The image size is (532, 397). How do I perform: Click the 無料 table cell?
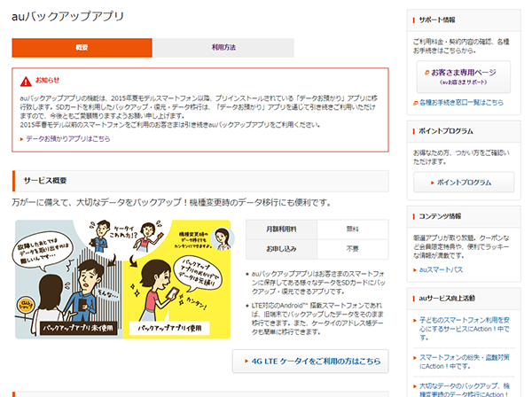point(353,230)
